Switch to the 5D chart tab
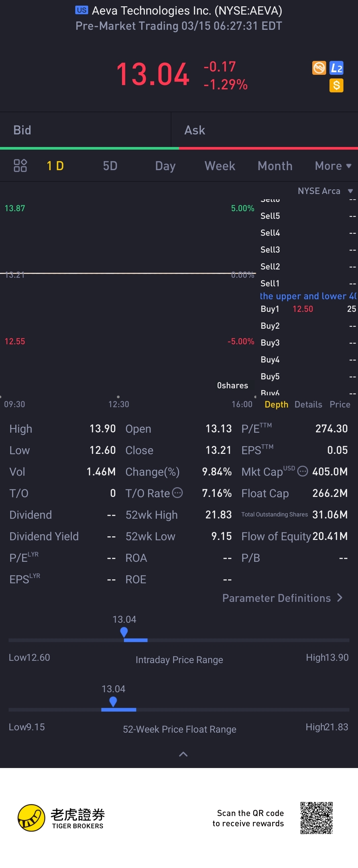358x868 pixels. tap(110, 166)
